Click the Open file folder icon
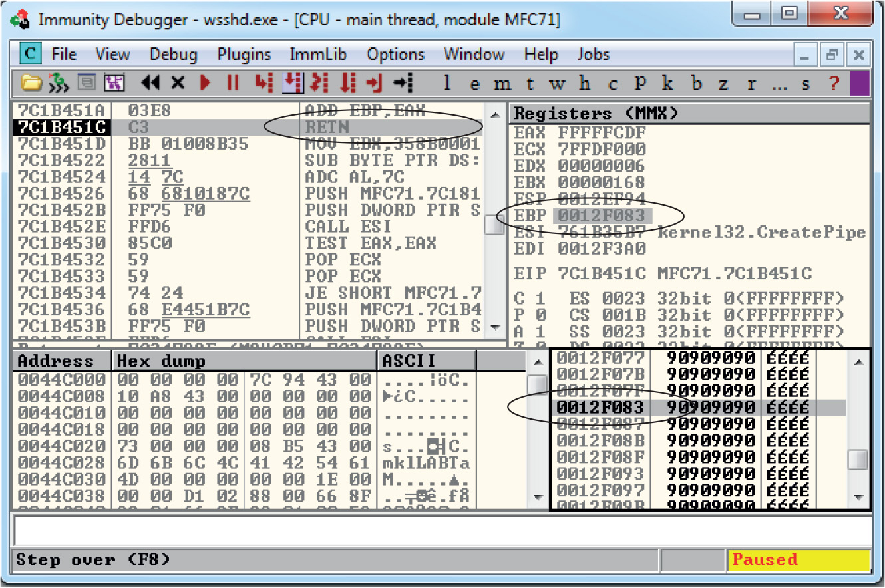Viewport: 885px width, 588px height. (30, 83)
